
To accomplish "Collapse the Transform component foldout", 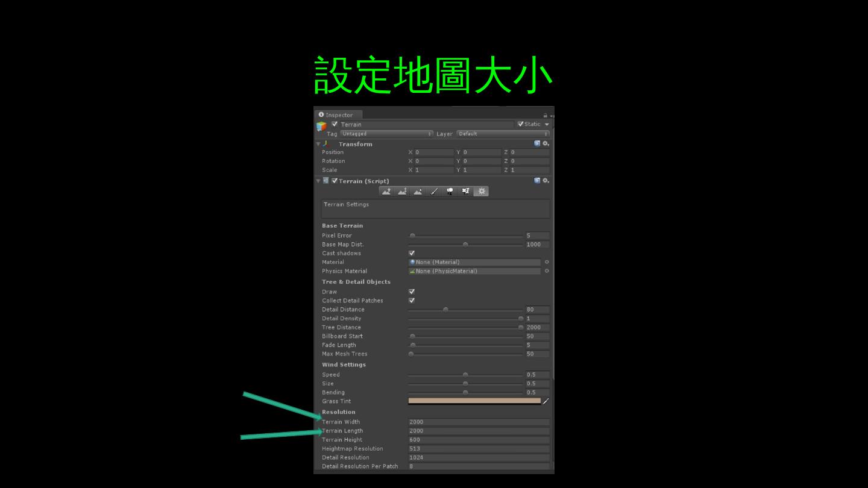I will coord(318,145).
